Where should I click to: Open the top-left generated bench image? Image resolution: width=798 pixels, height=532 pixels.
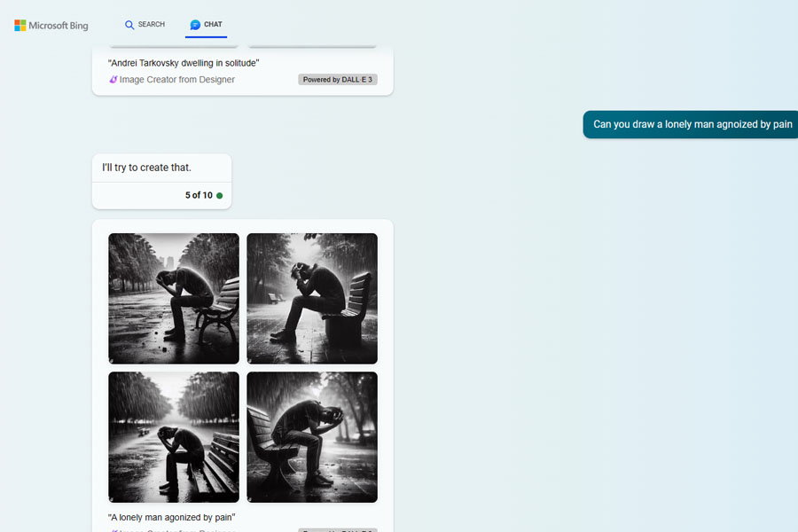click(x=174, y=298)
